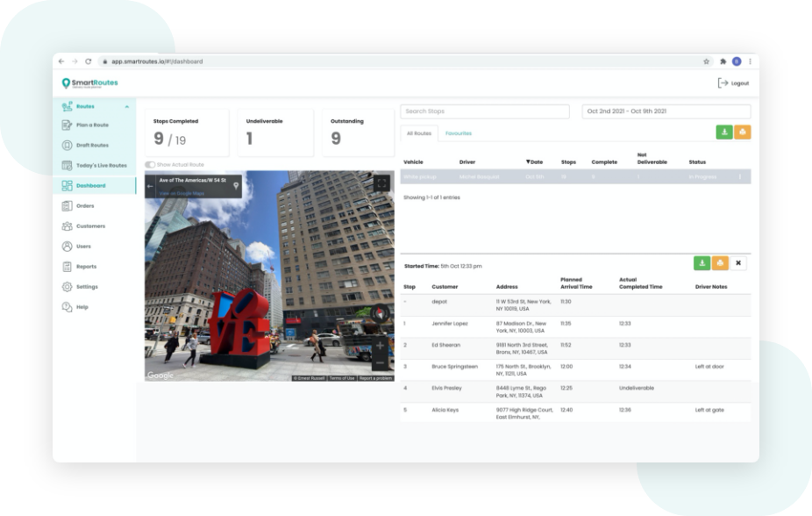Go back with the browser back arrow
Viewport: 812px width, 516px height.
pyautogui.click(x=61, y=61)
